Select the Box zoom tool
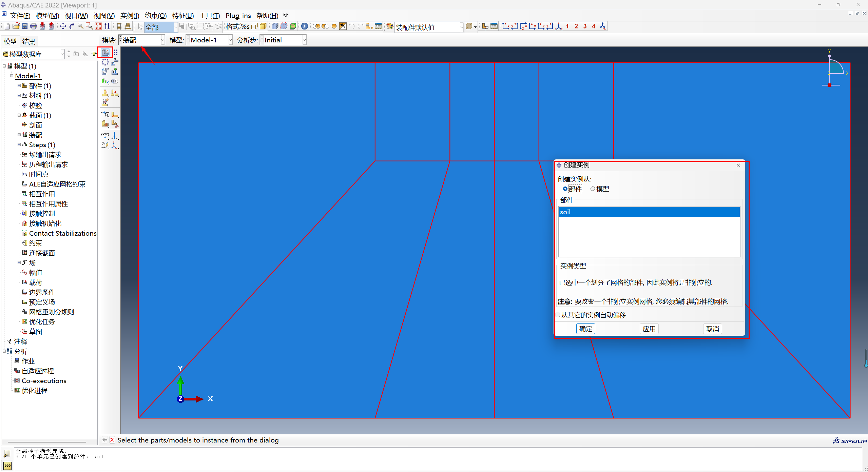Screen dimensions: 868x472 [x=89, y=26]
